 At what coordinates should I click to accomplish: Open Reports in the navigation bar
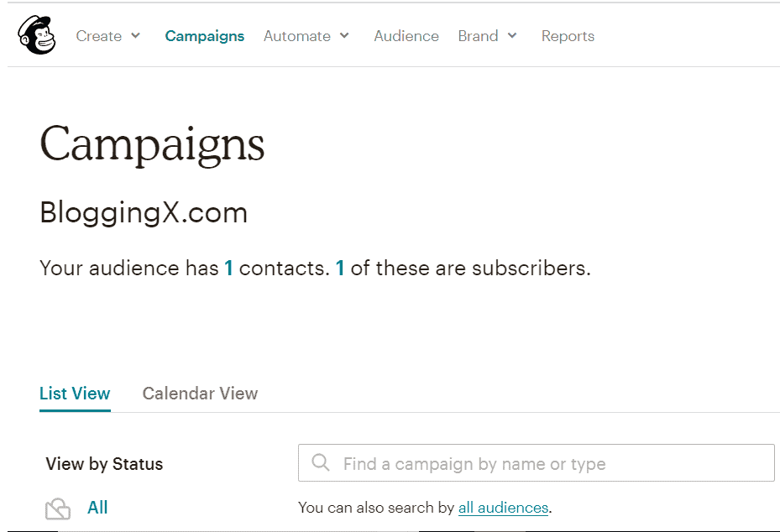coord(568,36)
